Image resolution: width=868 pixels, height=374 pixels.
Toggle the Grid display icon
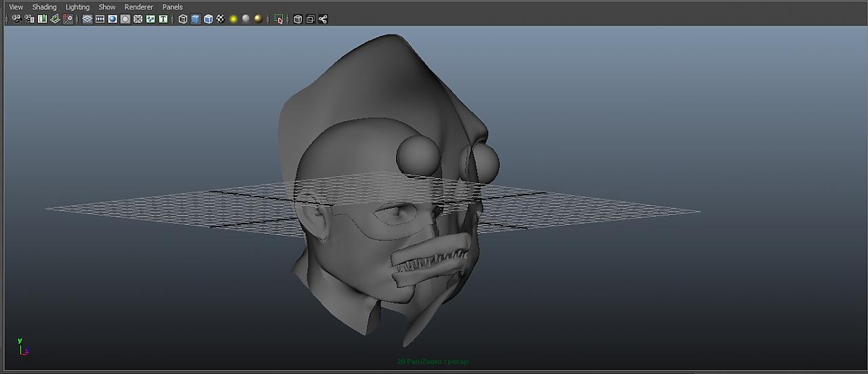pos(87,19)
